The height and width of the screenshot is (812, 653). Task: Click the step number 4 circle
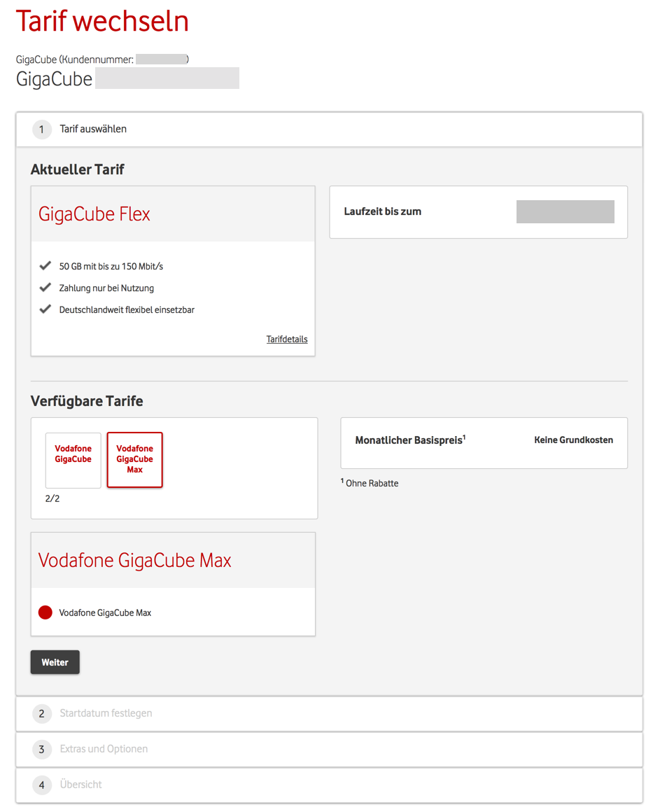(42, 785)
